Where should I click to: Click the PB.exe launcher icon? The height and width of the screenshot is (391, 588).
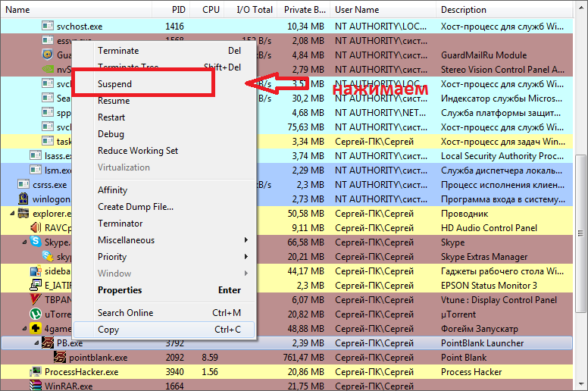pos(48,343)
